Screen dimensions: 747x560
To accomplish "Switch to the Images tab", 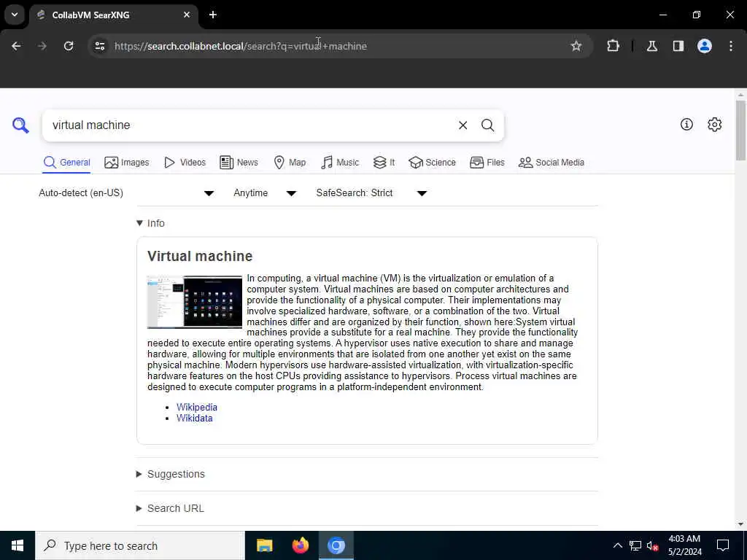I will tap(127, 163).
